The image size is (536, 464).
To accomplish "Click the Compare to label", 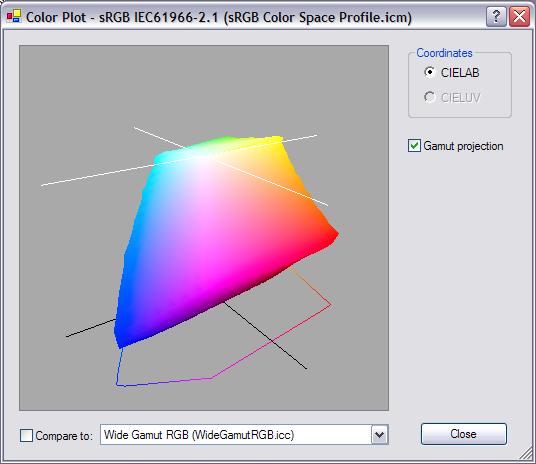I will click(64, 436).
